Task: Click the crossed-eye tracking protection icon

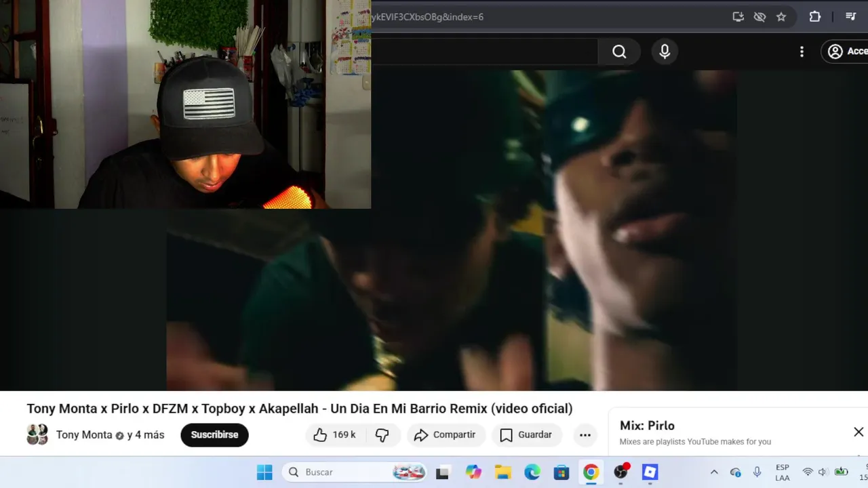Action: pos(759,17)
